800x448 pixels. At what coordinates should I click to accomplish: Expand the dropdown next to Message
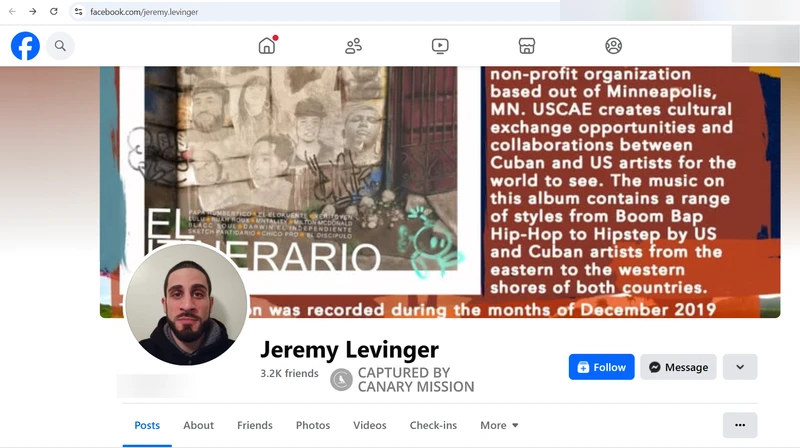(740, 367)
